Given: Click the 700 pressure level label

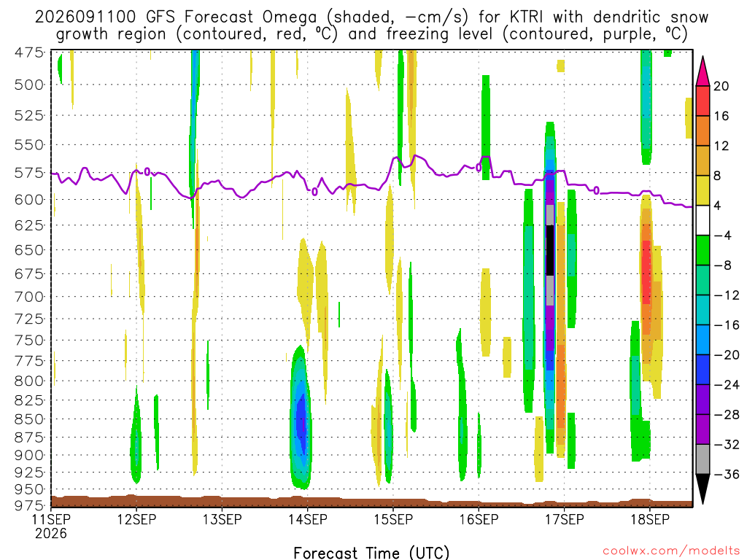Looking at the screenshot, I should click(x=29, y=297).
